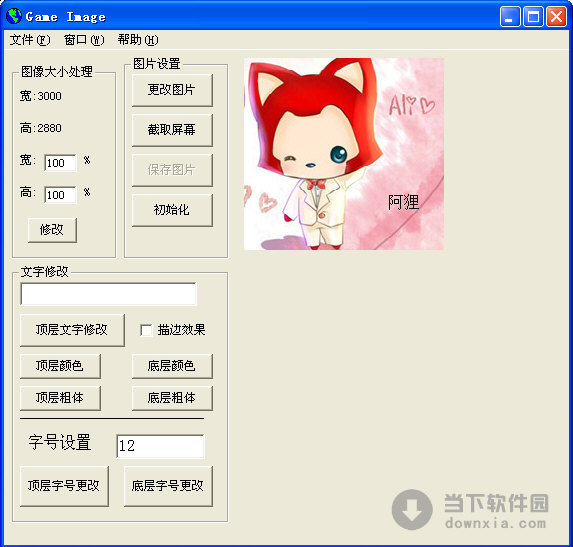This screenshot has width=573, height=547.
Task: Open the 文件(F) menu
Action: [x=30, y=39]
